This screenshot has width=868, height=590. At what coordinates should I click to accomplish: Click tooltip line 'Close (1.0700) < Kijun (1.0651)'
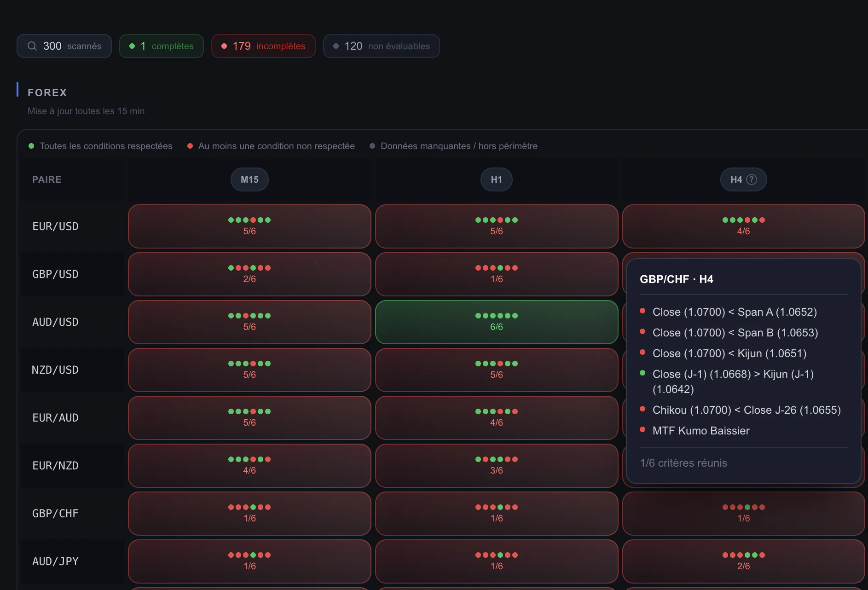(x=729, y=353)
